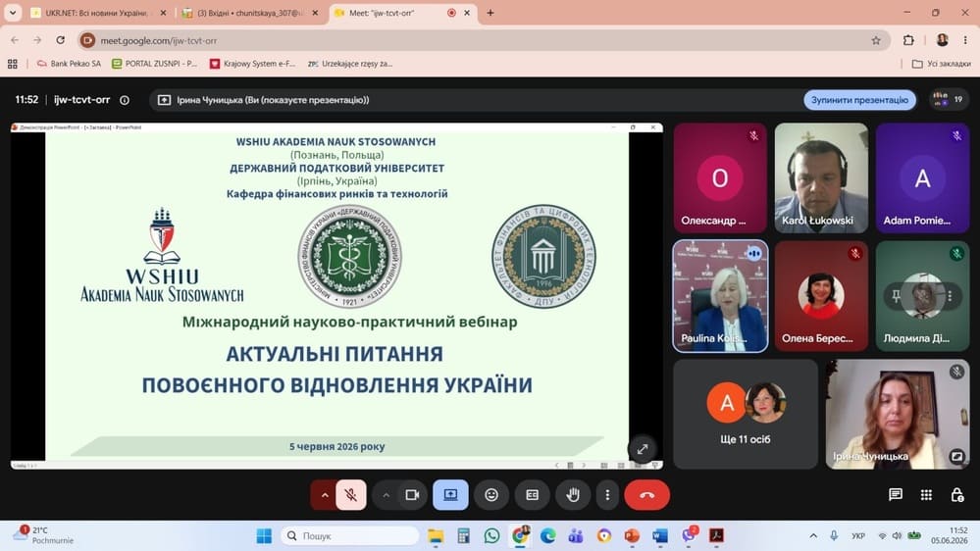Open Microsoft Teams from taskbar

tap(576, 535)
